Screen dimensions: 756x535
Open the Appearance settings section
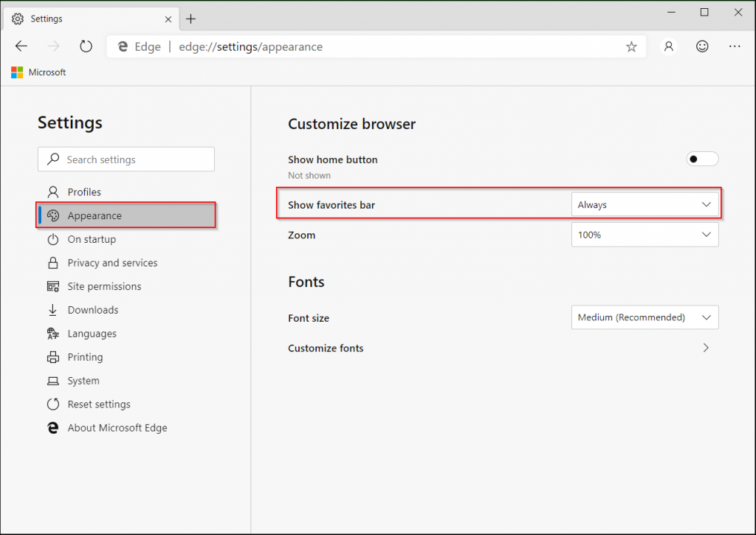click(x=96, y=215)
